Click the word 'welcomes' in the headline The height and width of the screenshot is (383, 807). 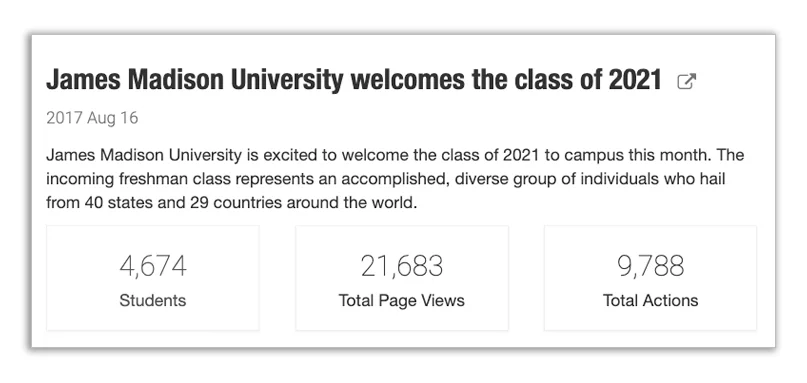click(400, 80)
